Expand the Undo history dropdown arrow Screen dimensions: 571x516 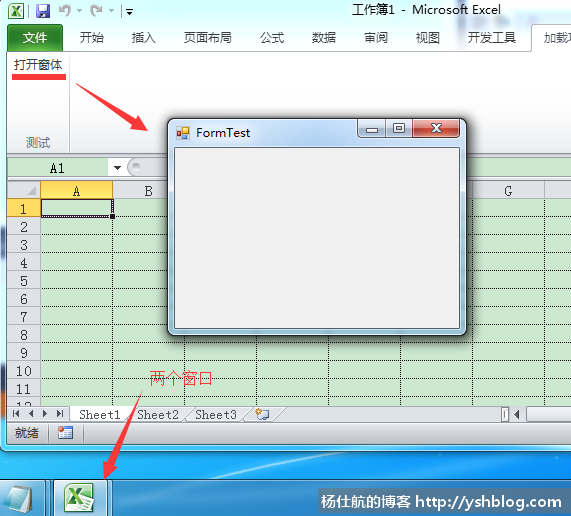click(x=79, y=11)
